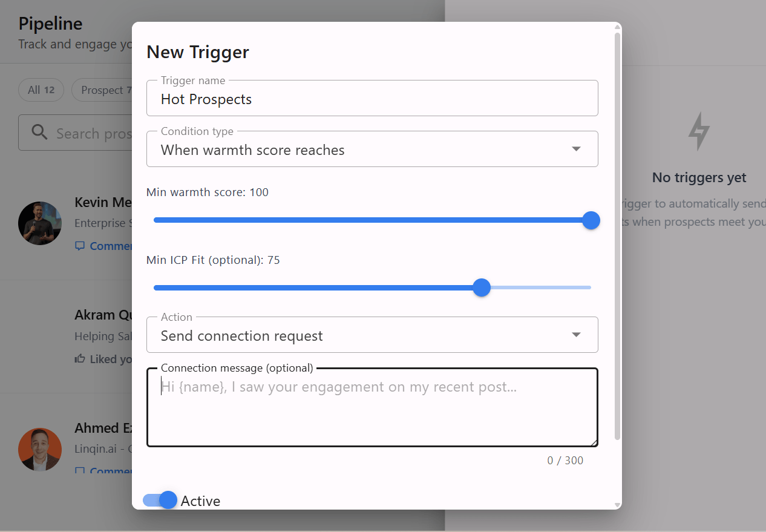The height and width of the screenshot is (532, 766).
Task: Click the comment icon under Kevin
Action: 79,246
